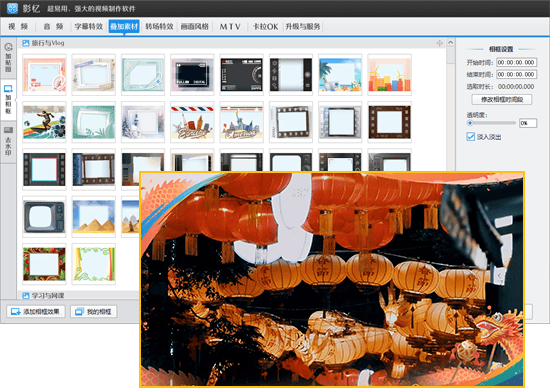The width and height of the screenshot is (550, 389).
Task: Choose the pink stamp-style frame thumbnail
Action: tap(44, 75)
